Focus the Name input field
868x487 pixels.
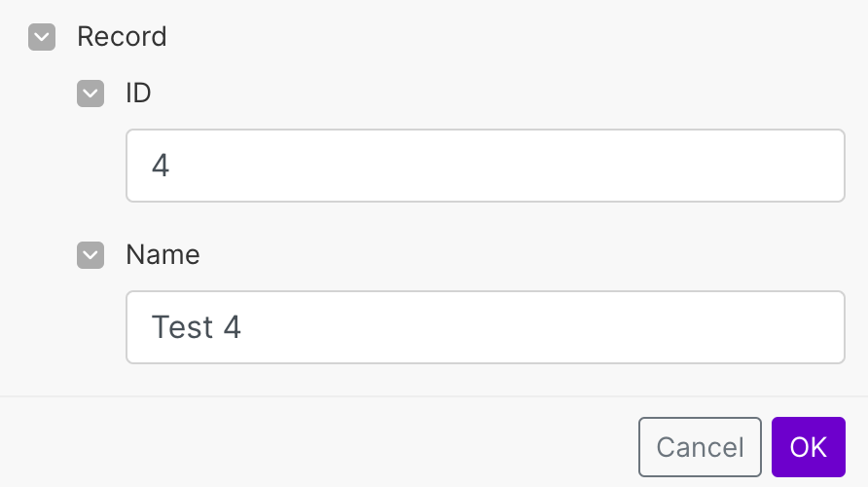485,327
